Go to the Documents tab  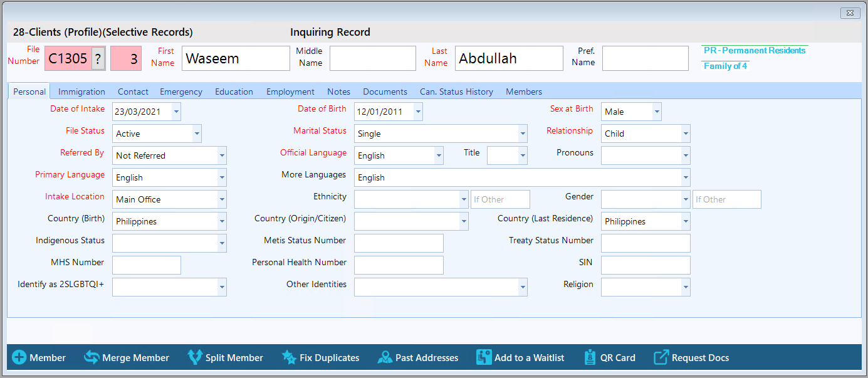(x=385, y=92)
